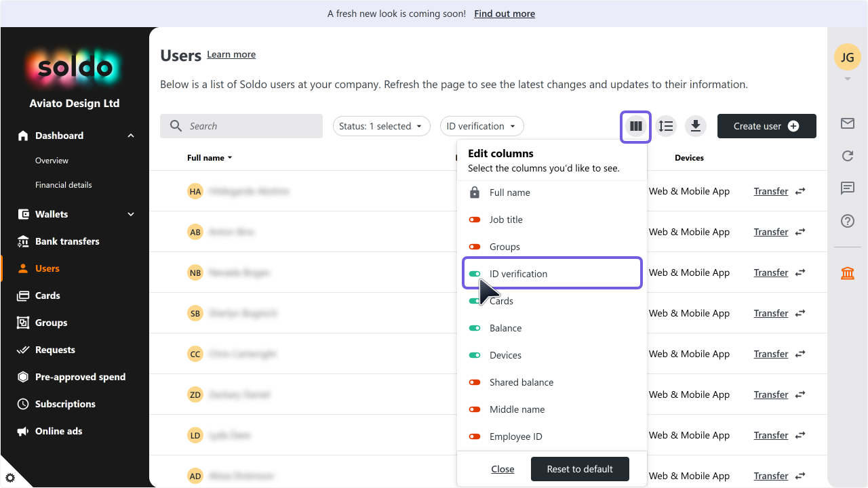Click the plus icon on Create user
The image size is (868, 488).
[793, 126]
